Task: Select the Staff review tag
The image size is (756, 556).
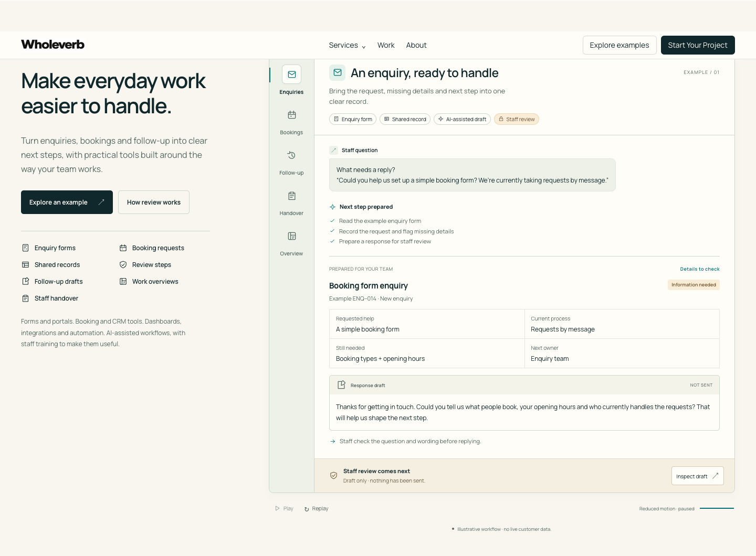Action: [517, 119]
